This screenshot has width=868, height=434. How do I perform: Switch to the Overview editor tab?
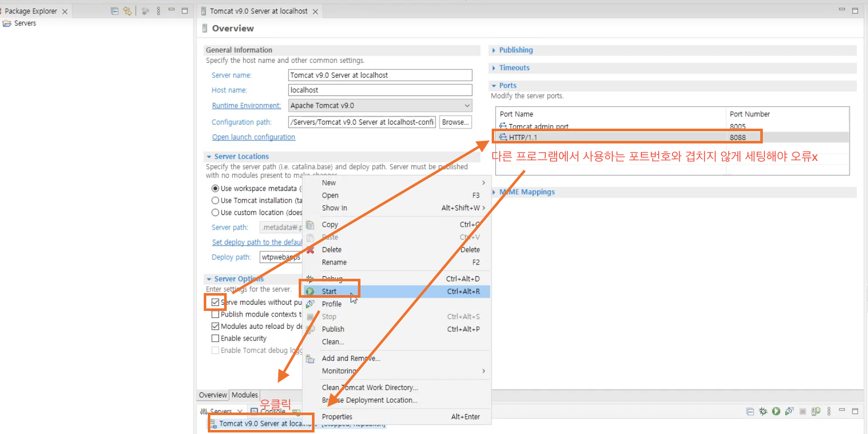pyautogui.click(x=213, y=395)
